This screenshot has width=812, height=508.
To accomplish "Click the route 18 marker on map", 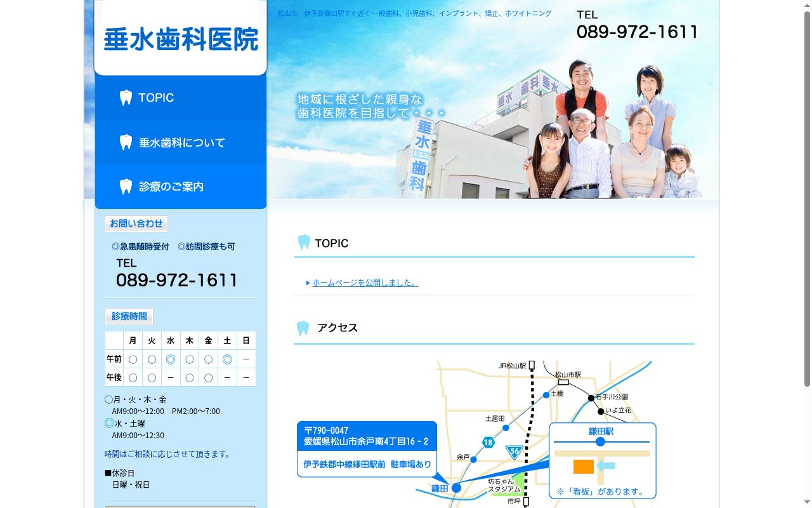I will (487, 442).
